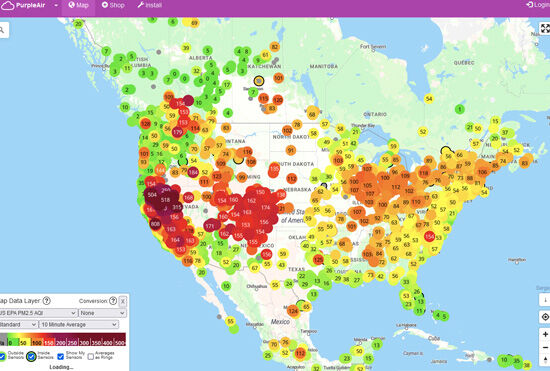This screenshot has width=550, height=371.
Task: Open the 118 sensor marker
Action: (424, 173)
